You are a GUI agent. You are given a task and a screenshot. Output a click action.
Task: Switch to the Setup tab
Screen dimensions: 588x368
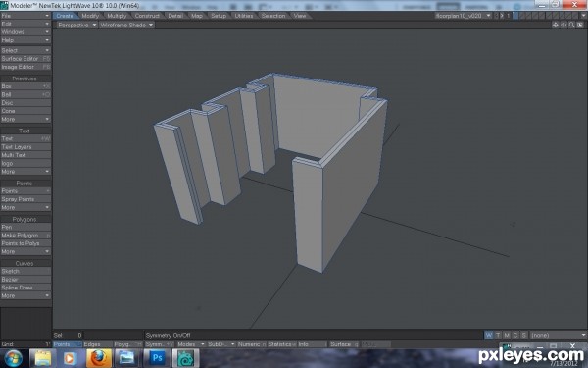[219, 16]
